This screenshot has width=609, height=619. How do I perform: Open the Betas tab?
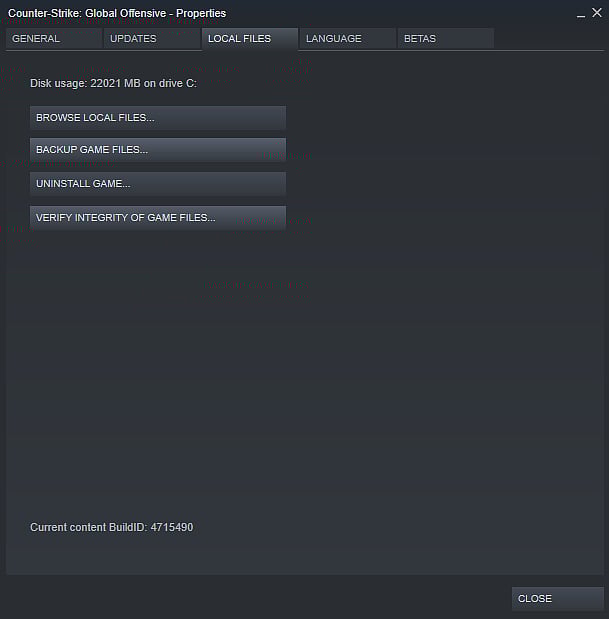pyautogui.click(x=446, y=39)
